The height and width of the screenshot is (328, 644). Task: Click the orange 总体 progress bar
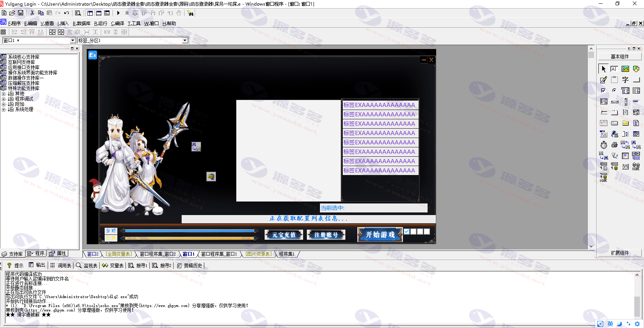[x=189, y=238]
